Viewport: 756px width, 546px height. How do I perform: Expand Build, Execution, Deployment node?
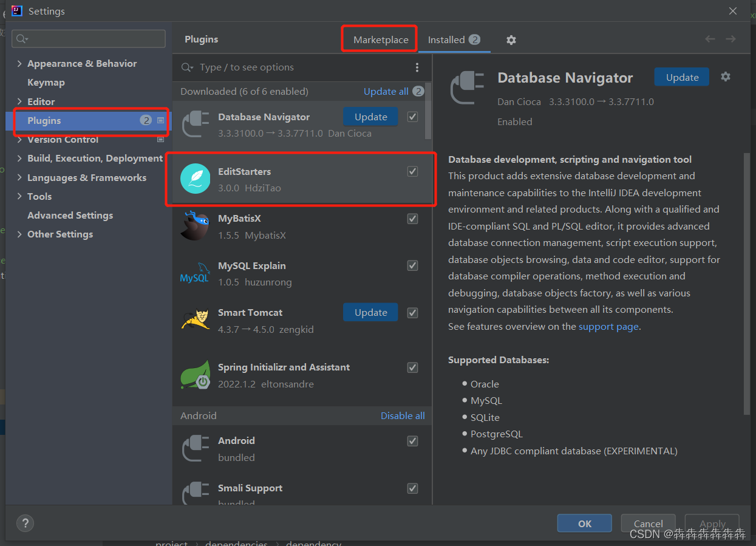point(20,159)
